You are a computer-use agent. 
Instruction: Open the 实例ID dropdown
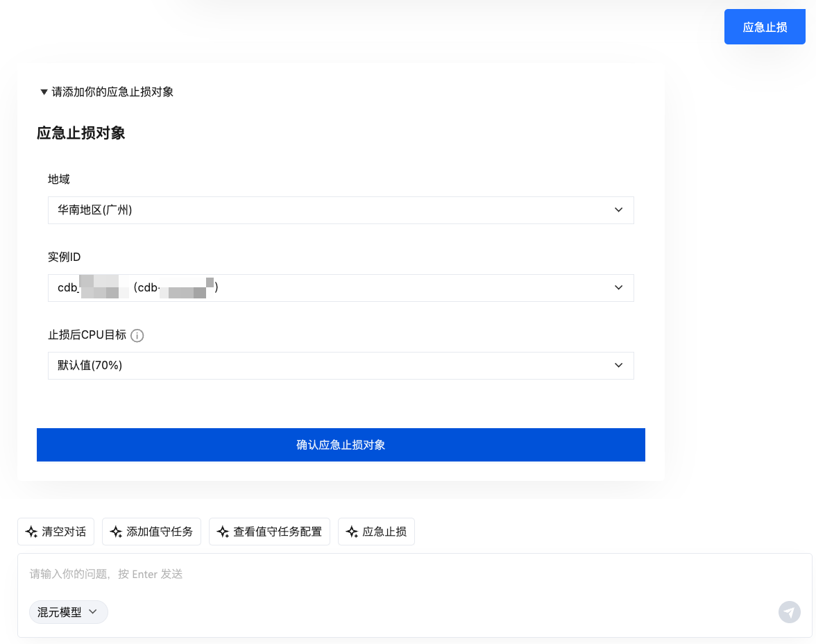[340, 288]
